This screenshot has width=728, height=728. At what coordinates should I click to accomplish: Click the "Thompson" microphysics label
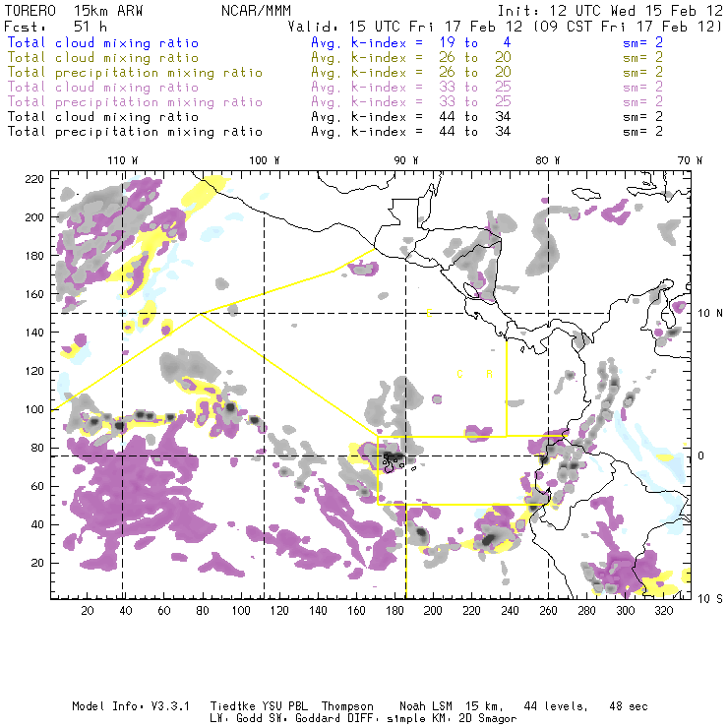point(347,706)
